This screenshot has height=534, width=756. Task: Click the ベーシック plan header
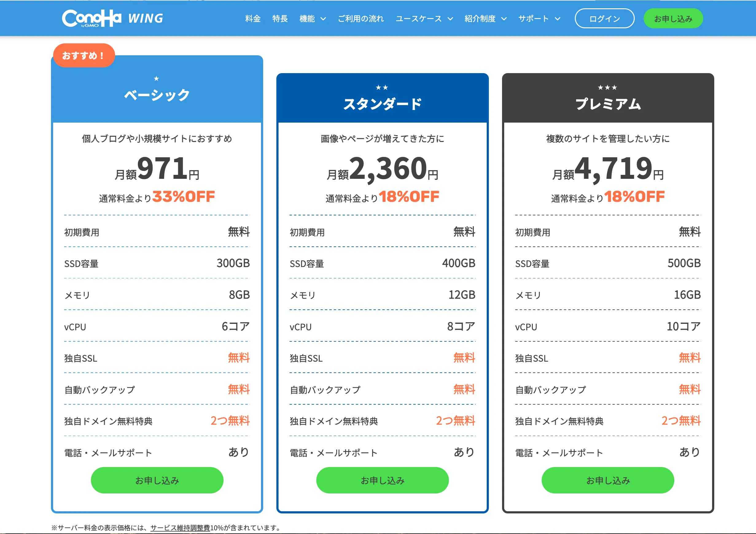click(157, 95)
